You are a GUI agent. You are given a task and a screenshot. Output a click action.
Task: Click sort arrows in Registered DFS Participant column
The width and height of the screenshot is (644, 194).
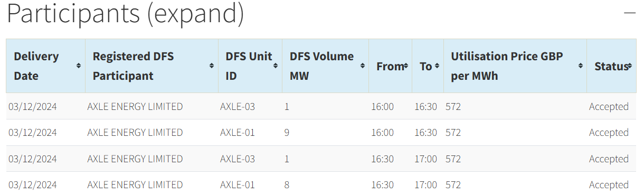click(212, 66)
